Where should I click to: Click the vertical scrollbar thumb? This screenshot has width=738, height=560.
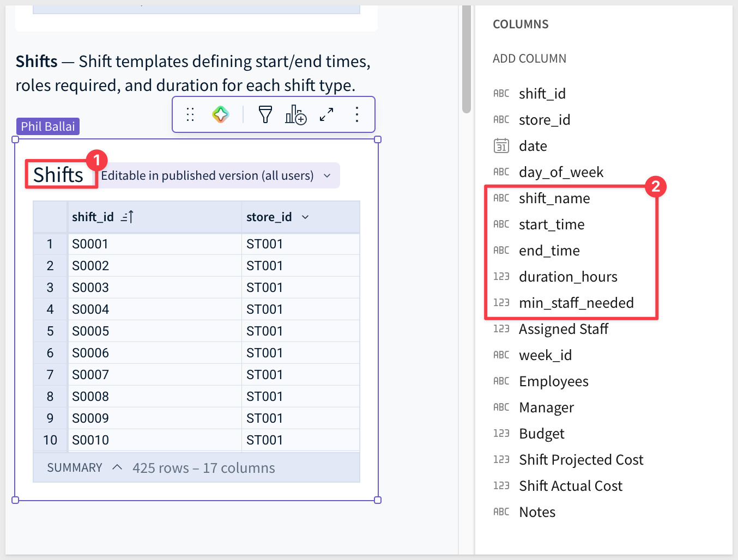pyautogui.click(x=467, y=59)
